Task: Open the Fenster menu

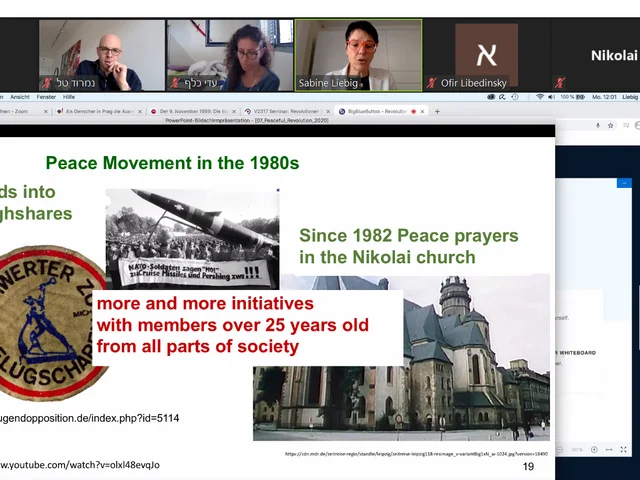Action: pyautogui.click(x=46, y=97)
